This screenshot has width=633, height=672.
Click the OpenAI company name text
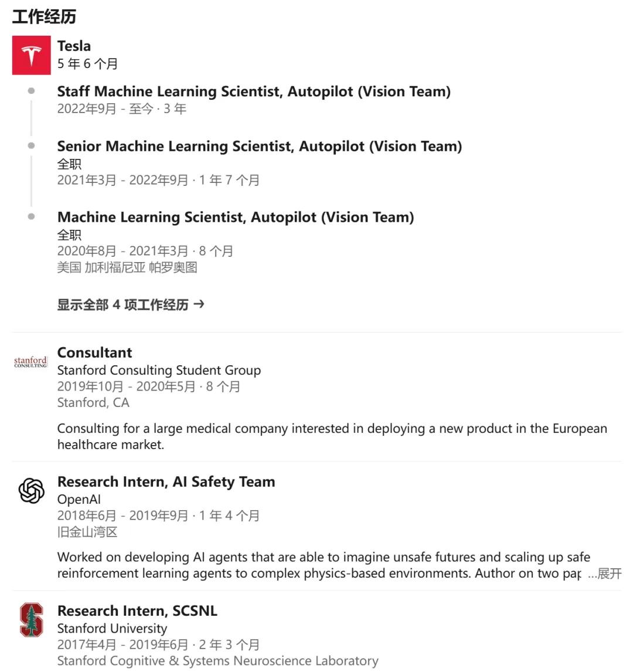79,500
